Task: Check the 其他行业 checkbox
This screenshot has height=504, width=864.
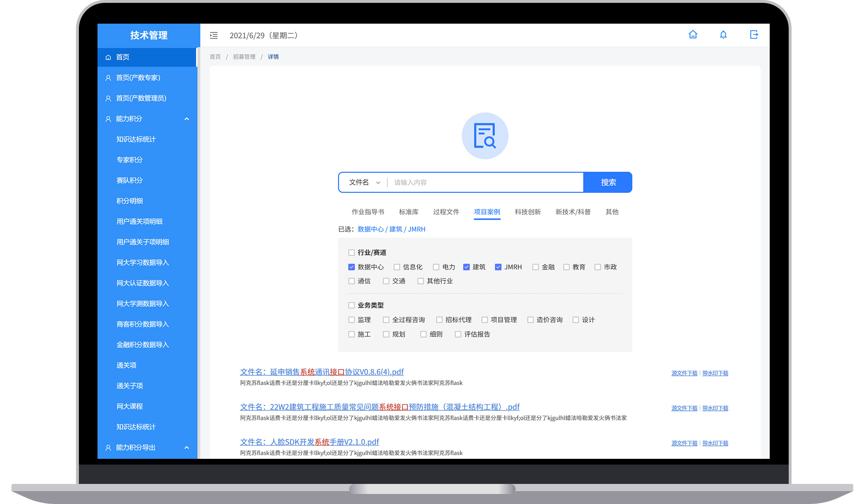Action: click(421, 281)
